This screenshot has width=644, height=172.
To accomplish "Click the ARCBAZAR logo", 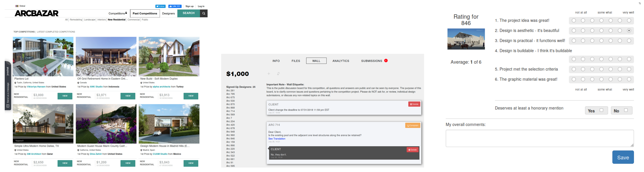I will click(37, 13).
